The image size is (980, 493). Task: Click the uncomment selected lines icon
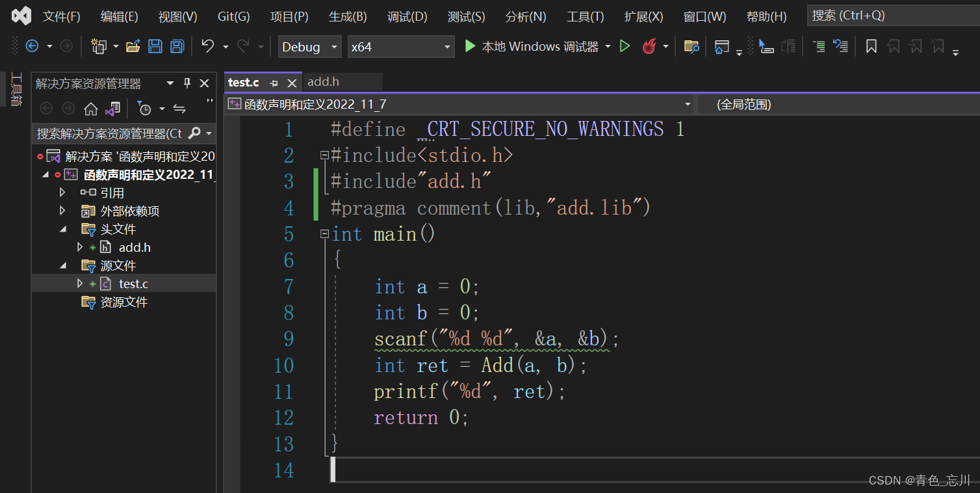(840, 46)
